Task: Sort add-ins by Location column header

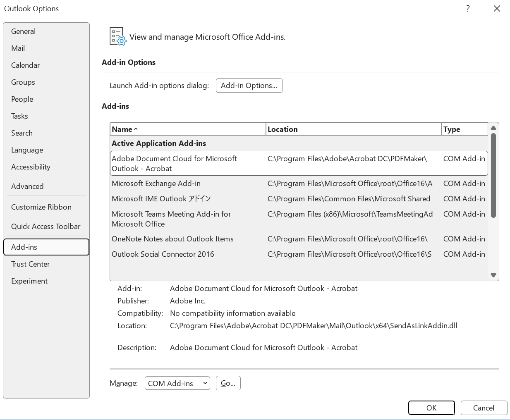Action: click(x=354, y=129)
